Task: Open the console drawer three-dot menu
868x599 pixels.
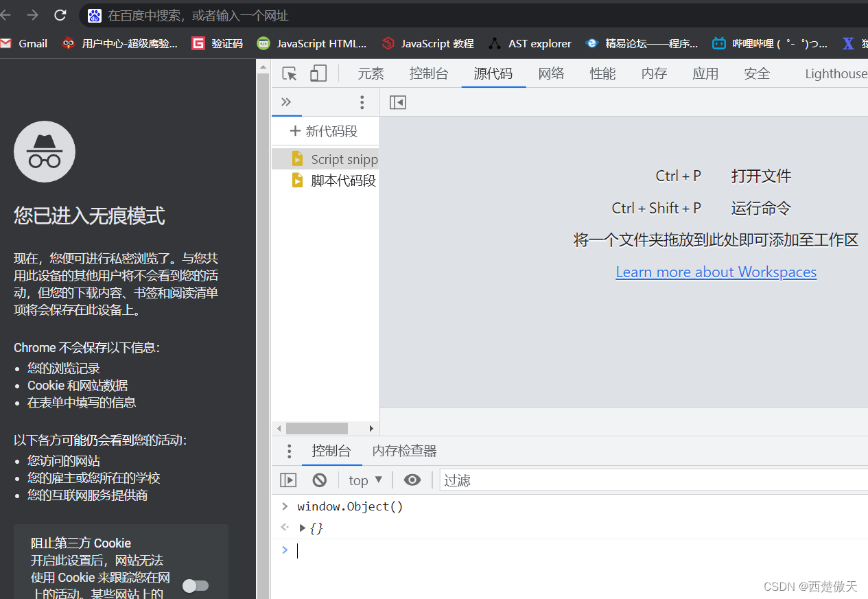Action: coord(288,451)
